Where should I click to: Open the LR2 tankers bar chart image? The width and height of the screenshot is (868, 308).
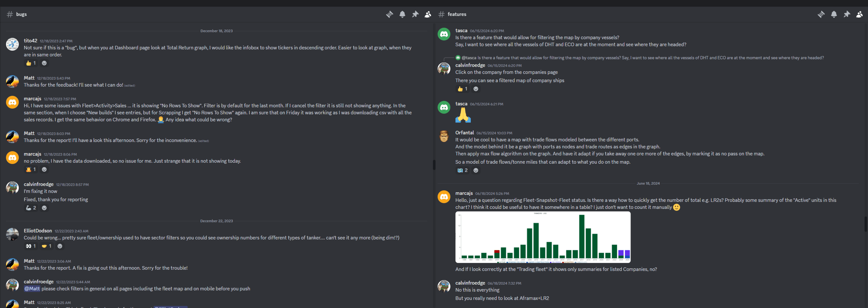click(542, 237)
